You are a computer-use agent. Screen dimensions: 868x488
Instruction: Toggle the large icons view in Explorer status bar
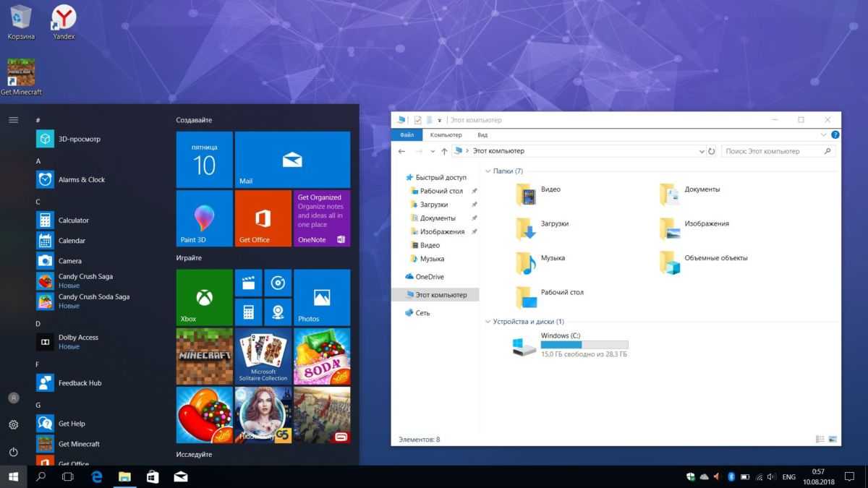(x=833, y=440)
